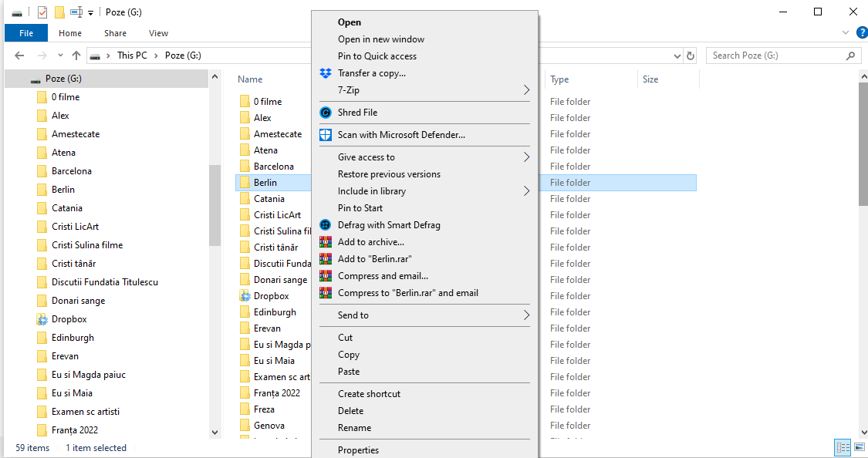This screenshot has height=458, width=868.
Task: Open the File tab
Action: coord(26,33)
